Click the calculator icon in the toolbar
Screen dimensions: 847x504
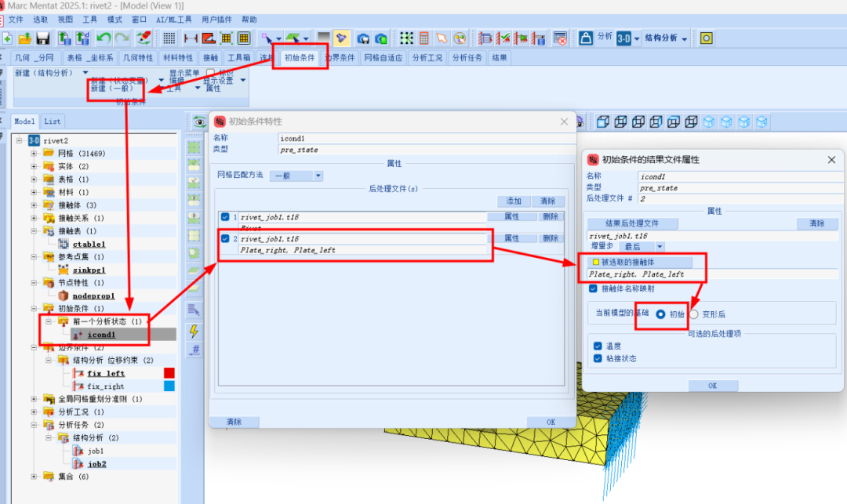point(423,38)
